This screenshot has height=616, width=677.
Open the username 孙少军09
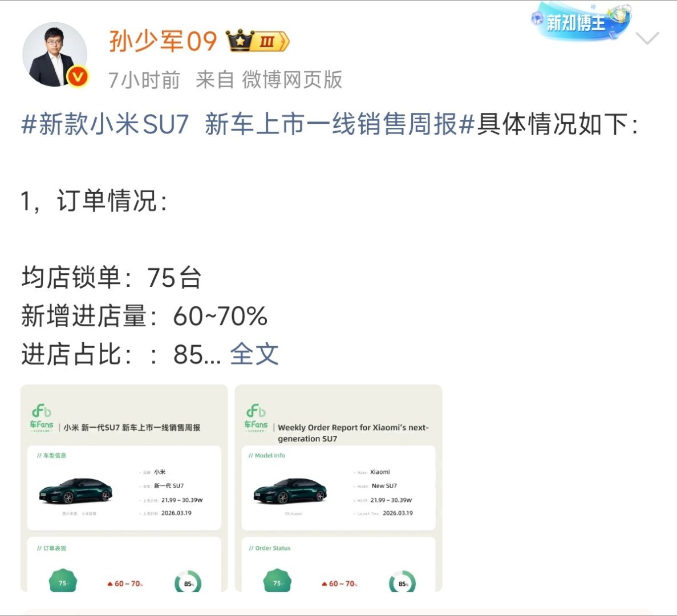click(163, 42)
